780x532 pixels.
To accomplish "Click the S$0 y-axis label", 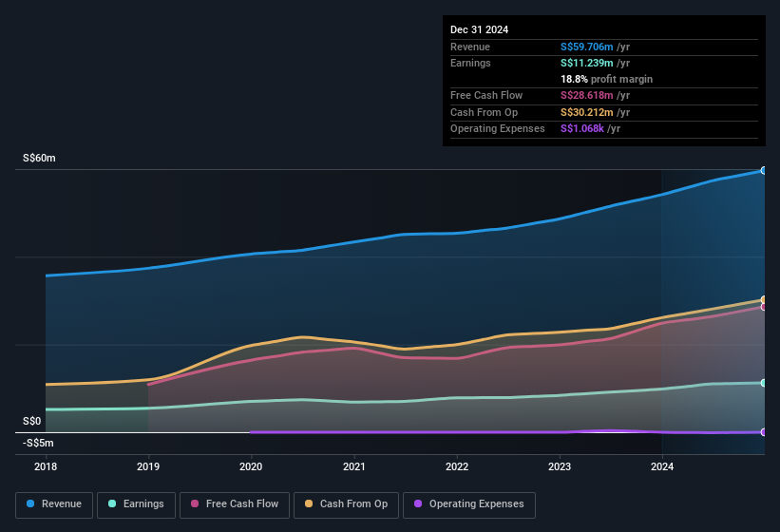I will point(32,421).
